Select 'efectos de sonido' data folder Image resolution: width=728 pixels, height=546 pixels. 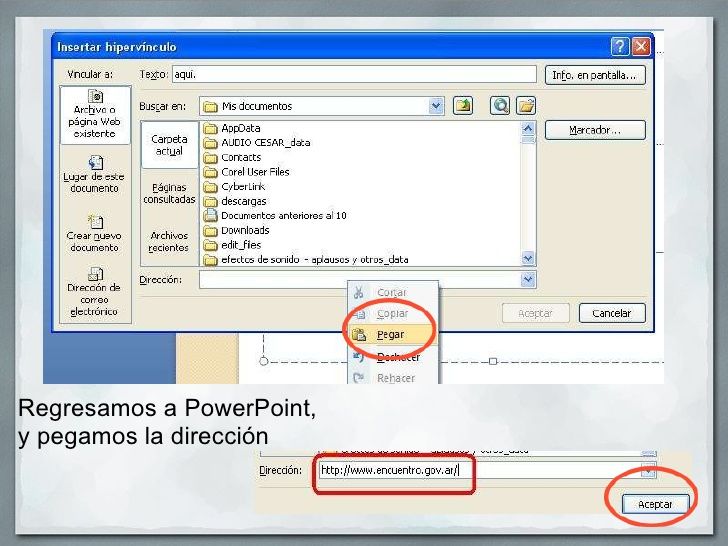[x=306, y=260]
